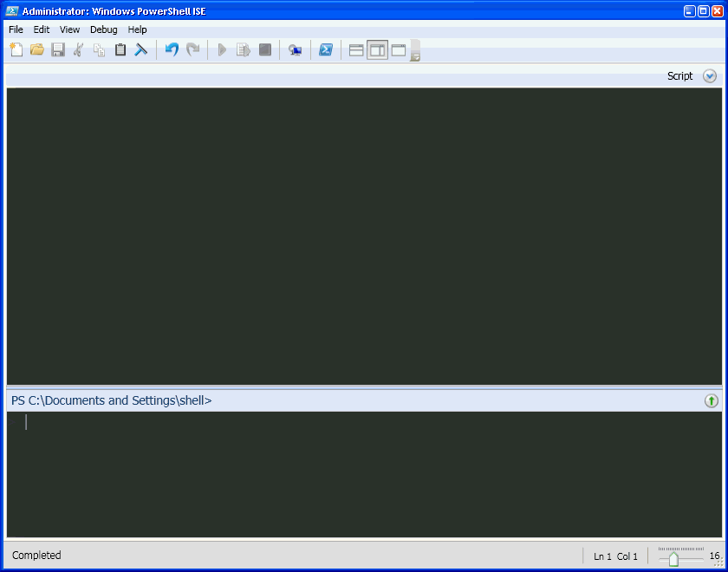Maximize the PowerShell ISE window

pos(704,11)
